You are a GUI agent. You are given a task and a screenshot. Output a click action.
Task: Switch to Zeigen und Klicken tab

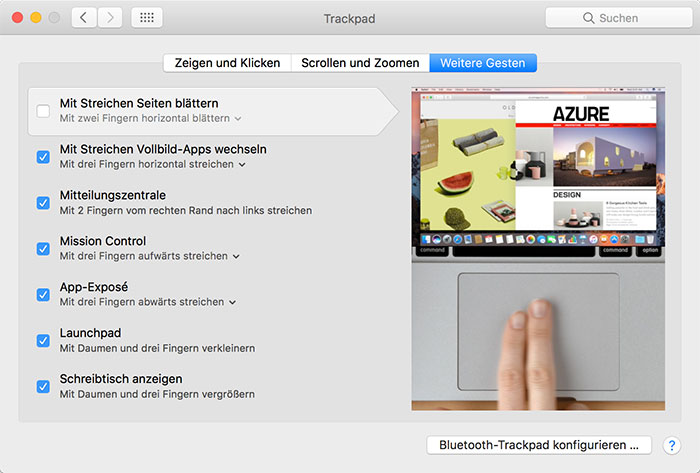click(x=227, y=63)
